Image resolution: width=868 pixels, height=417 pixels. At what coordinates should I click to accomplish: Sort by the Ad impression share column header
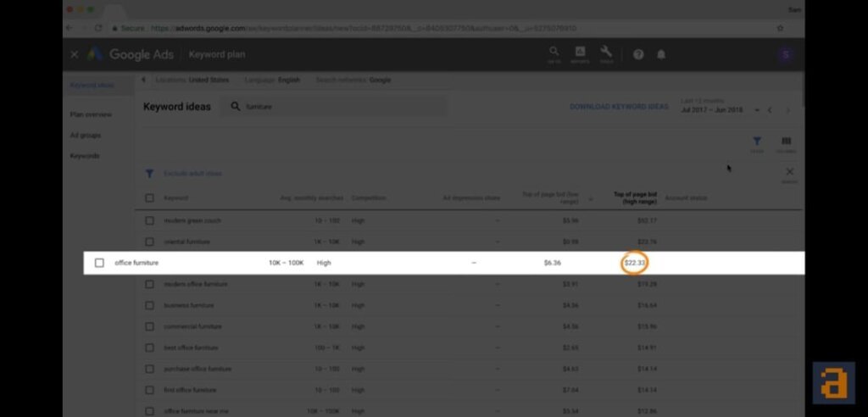tap(471, 197)
